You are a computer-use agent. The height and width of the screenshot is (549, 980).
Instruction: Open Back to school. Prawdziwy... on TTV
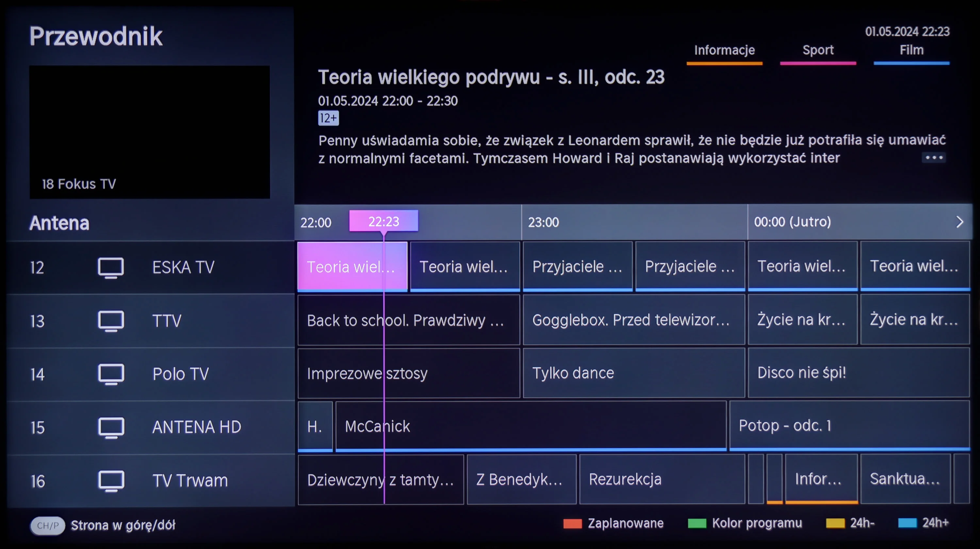click(x=409, y=320)
